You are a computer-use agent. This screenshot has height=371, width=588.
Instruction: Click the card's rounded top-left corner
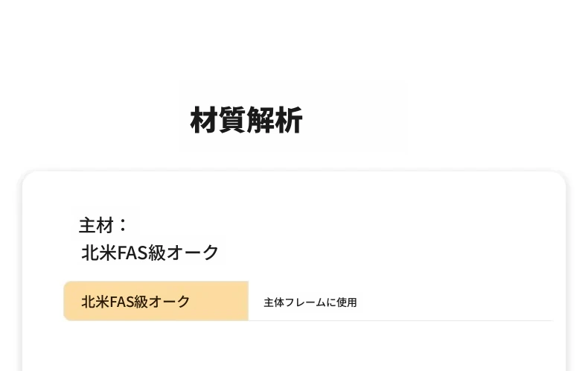click(30, 179)
